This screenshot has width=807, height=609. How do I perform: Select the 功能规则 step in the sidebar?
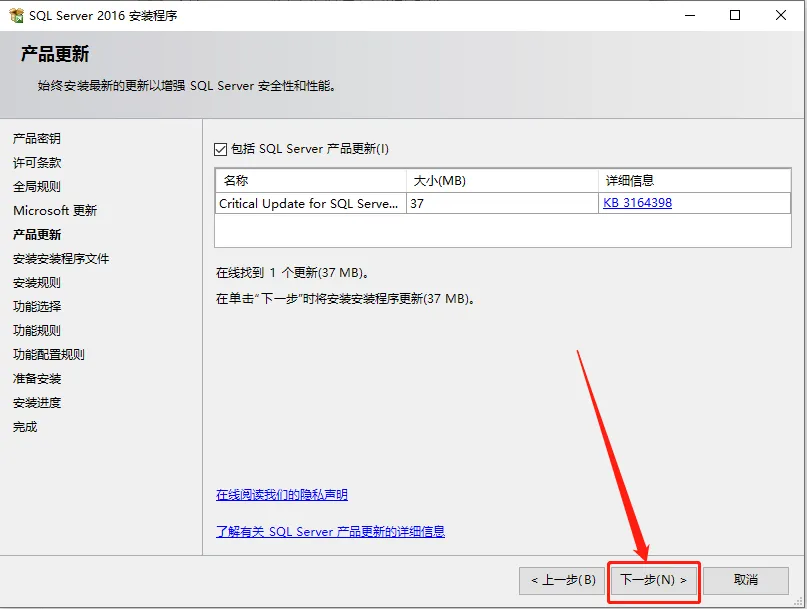pyautogui.click(x=37, y=330)
